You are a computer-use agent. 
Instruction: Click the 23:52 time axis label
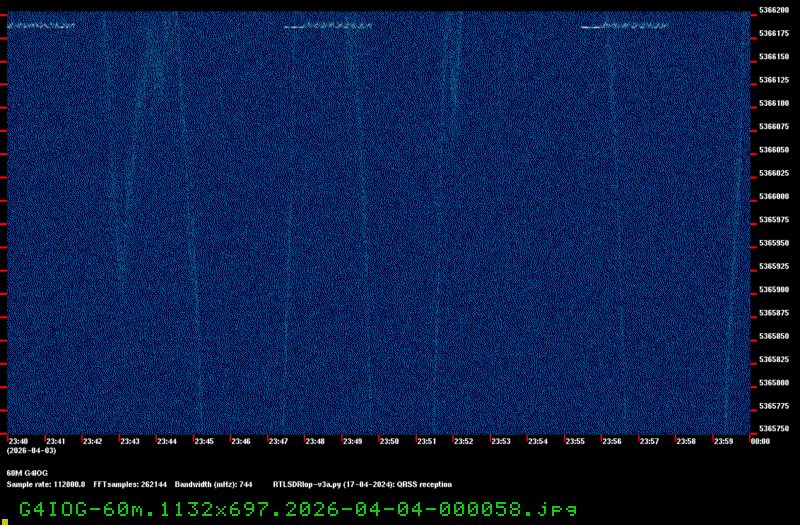point(464,441)
